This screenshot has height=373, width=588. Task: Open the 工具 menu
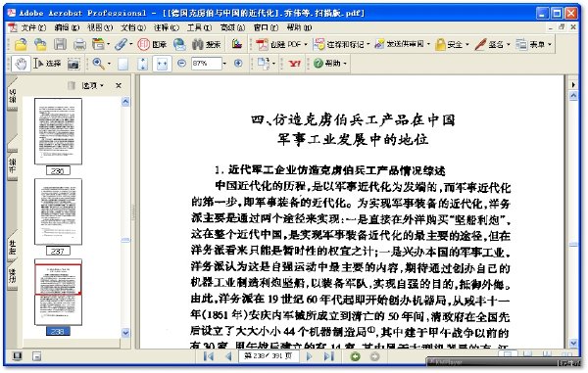pos(200,27)
